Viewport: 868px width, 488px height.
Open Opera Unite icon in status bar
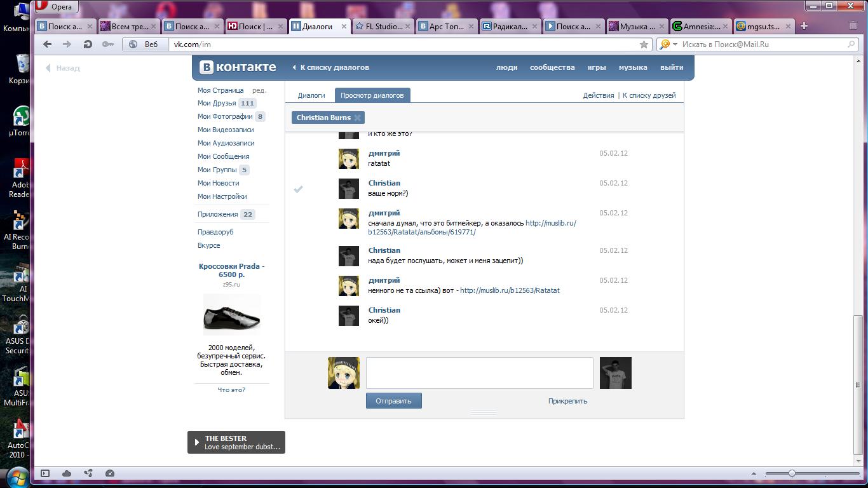click(x=88, y=473)
